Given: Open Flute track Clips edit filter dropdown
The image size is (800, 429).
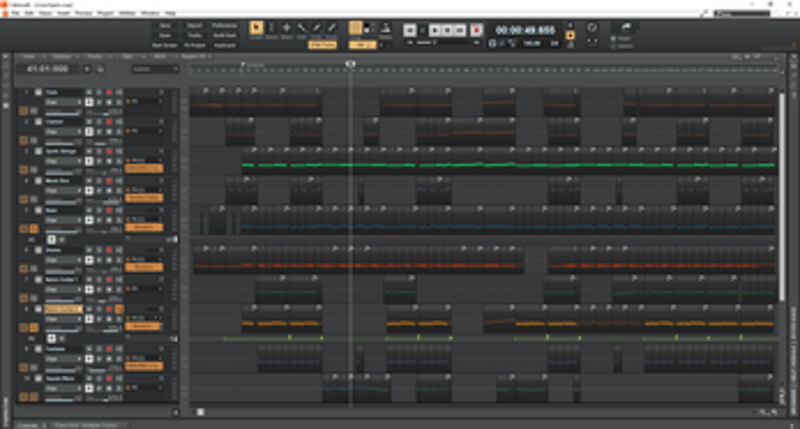Looking at the screenshot, I should click(64, 103).
